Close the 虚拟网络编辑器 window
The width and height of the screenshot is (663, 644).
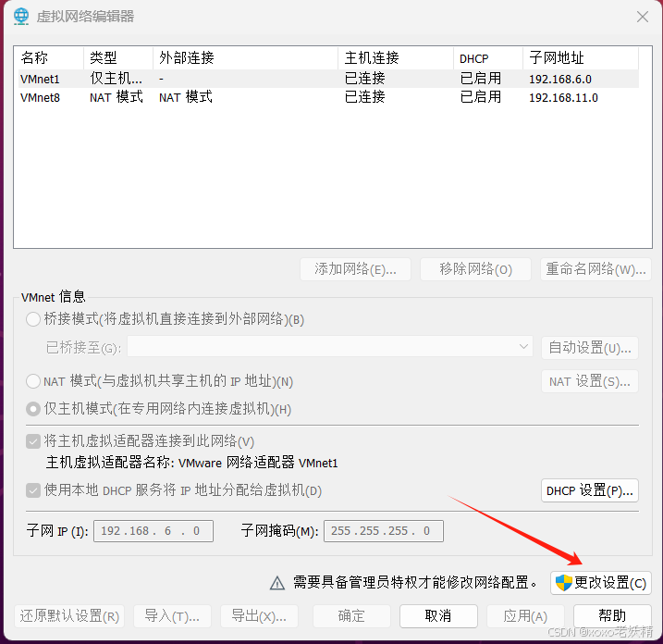643,17
